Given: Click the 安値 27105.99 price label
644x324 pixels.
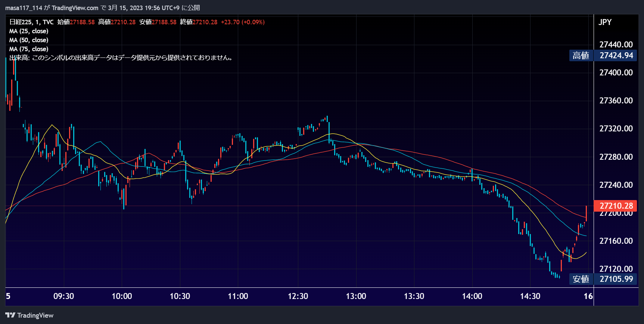Looking at the screenshot, I should (603, 279).
